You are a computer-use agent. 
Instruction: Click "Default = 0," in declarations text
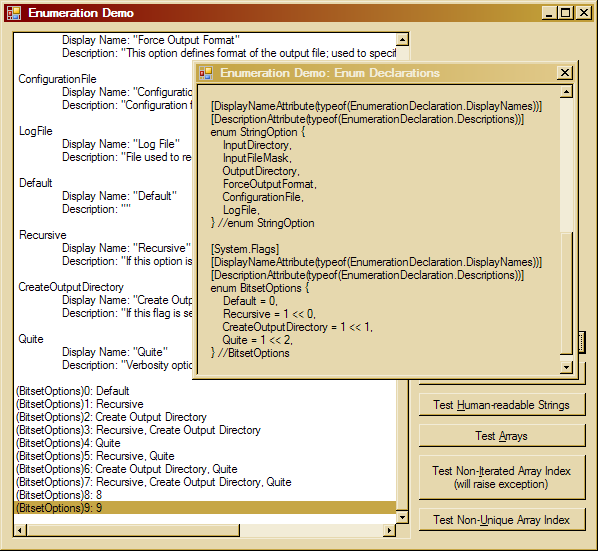pyautogui.click(x=251, y=301)
